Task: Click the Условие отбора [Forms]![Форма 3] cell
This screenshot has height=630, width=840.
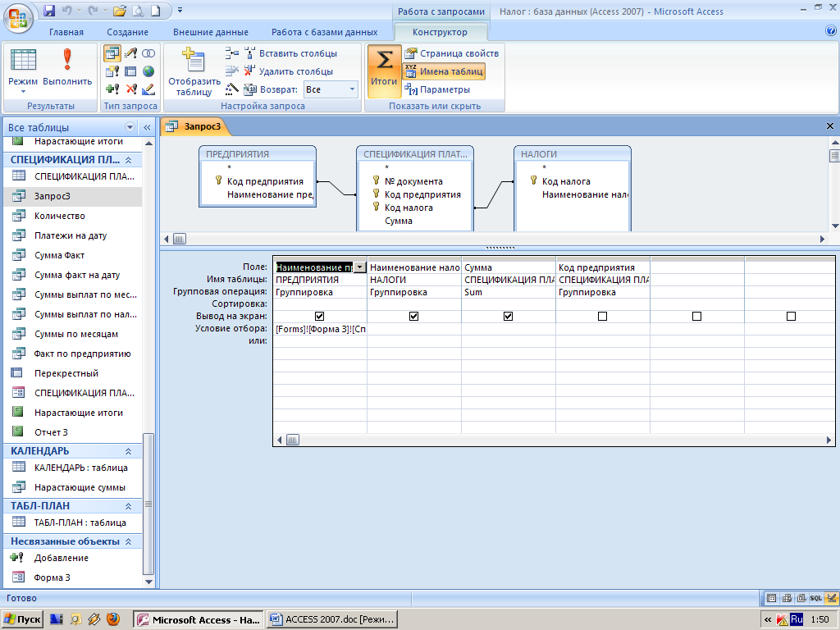Action: [320, 329]
